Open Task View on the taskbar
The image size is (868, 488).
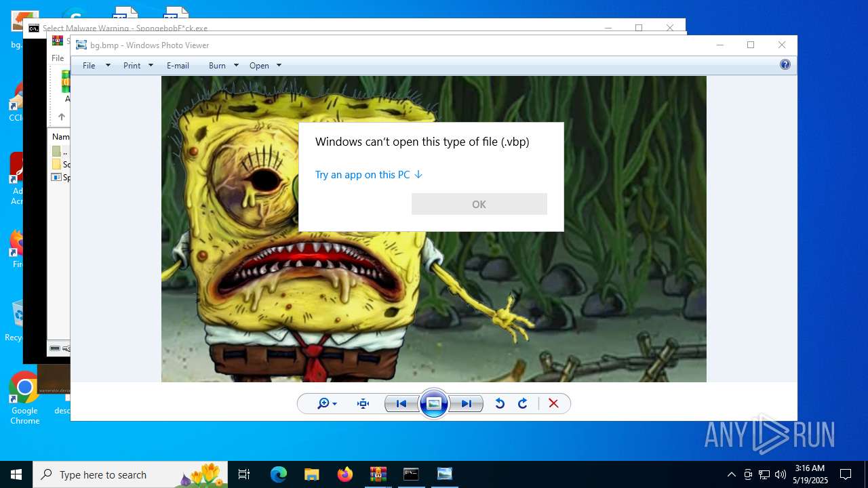[244, 474]
